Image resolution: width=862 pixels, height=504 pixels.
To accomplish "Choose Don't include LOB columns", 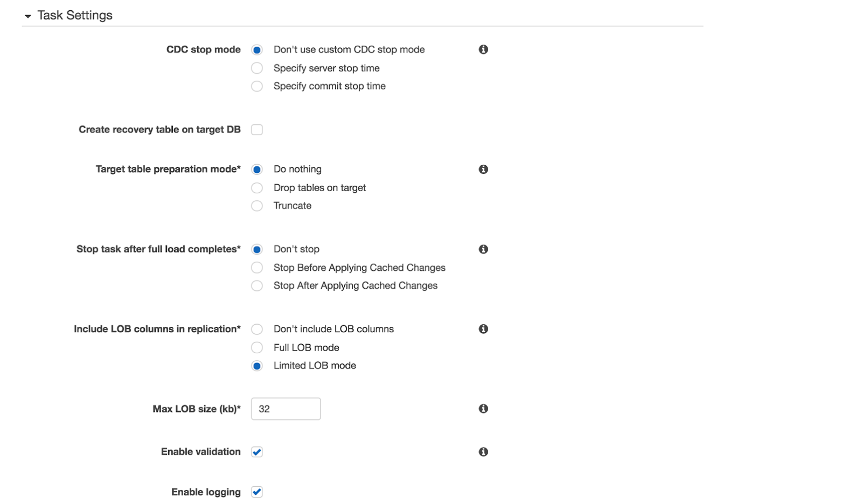I will tap(257, 329).
